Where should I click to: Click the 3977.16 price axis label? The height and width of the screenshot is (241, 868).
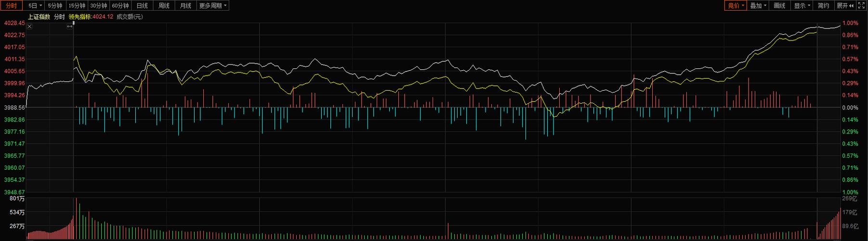[14, 132]
